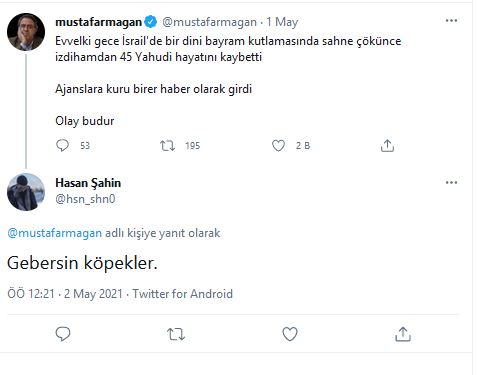Retweet Hasan Şahin's reply tweet
Viewport: 478px width, 375px height.
click(x=176, y=334)
